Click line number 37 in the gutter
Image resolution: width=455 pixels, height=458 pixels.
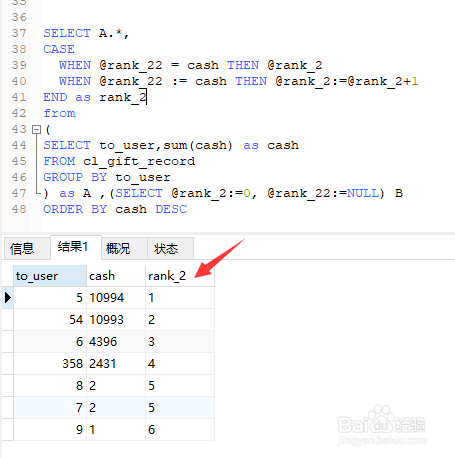click(x=19, y=33)
